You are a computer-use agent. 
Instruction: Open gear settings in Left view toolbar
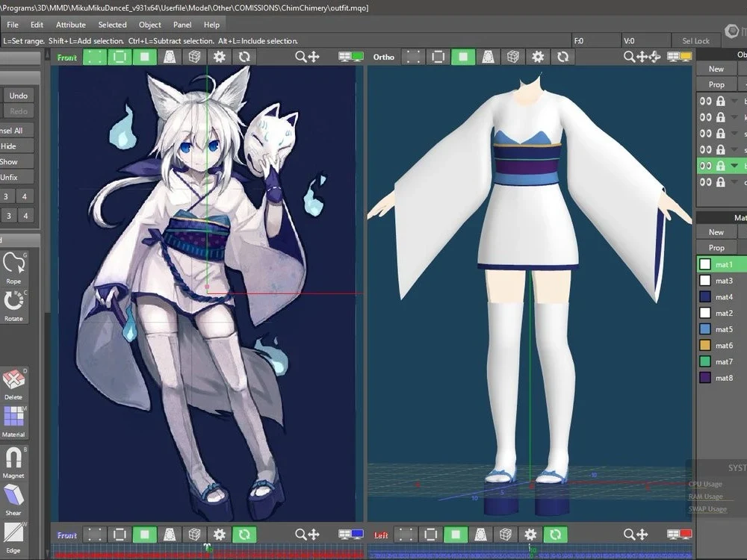click(x=530, y=535)
